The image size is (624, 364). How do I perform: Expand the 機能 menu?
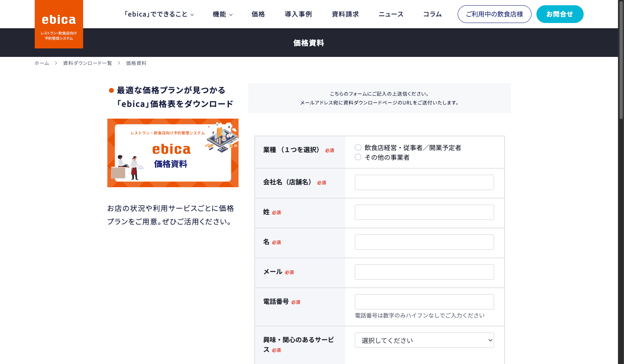coord(223,14)
